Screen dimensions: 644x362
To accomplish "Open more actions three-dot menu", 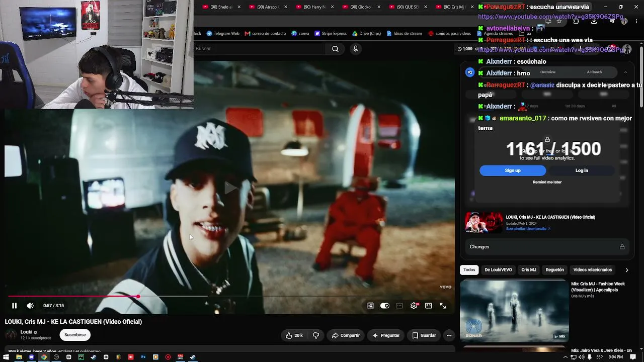I will point(449,335).
